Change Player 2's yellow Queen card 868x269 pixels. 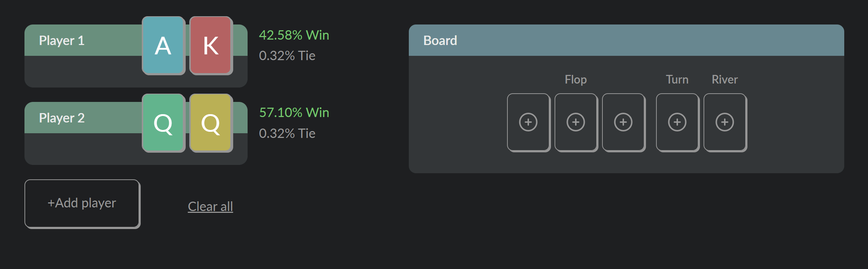(211, 123)
